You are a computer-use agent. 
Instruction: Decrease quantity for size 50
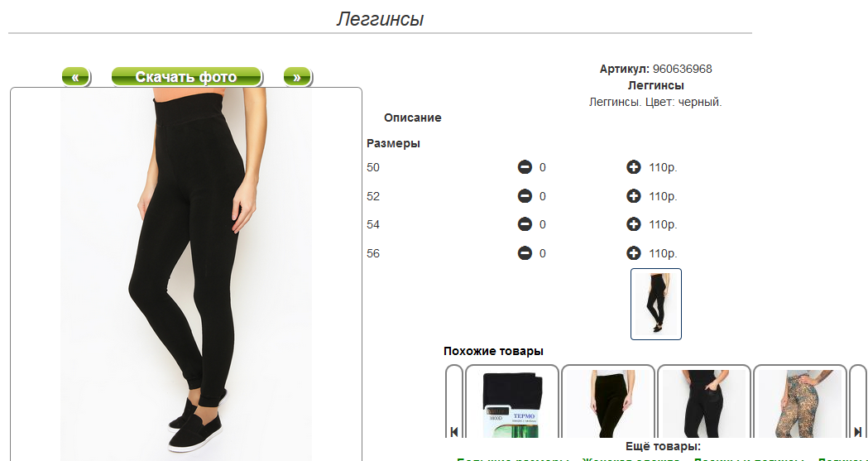pos(525,167)
